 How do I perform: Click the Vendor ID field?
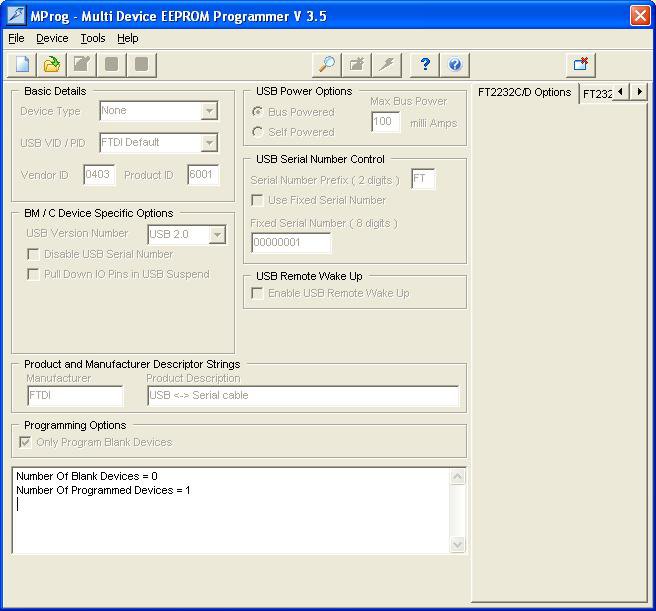(x=99, y=175)
